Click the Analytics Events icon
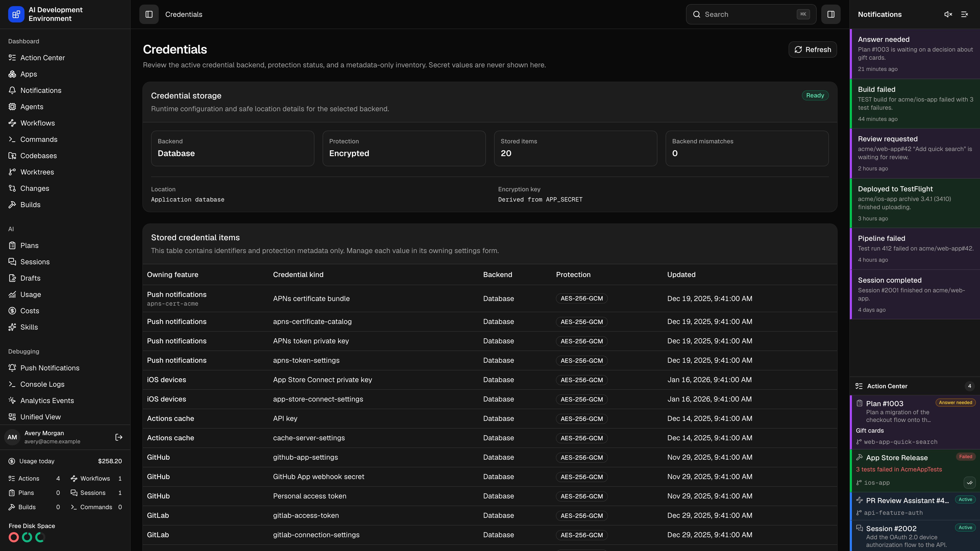This screenshot has height=551, width=980. click(12, 401)
